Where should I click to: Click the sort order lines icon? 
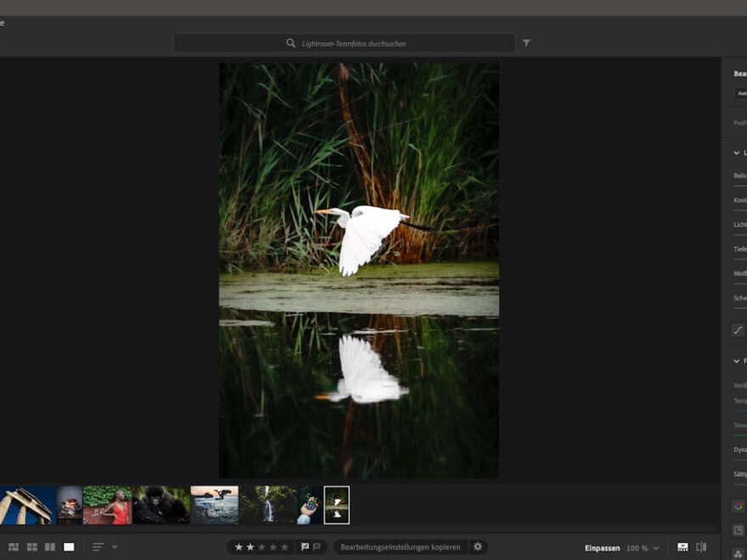point(98,546)
